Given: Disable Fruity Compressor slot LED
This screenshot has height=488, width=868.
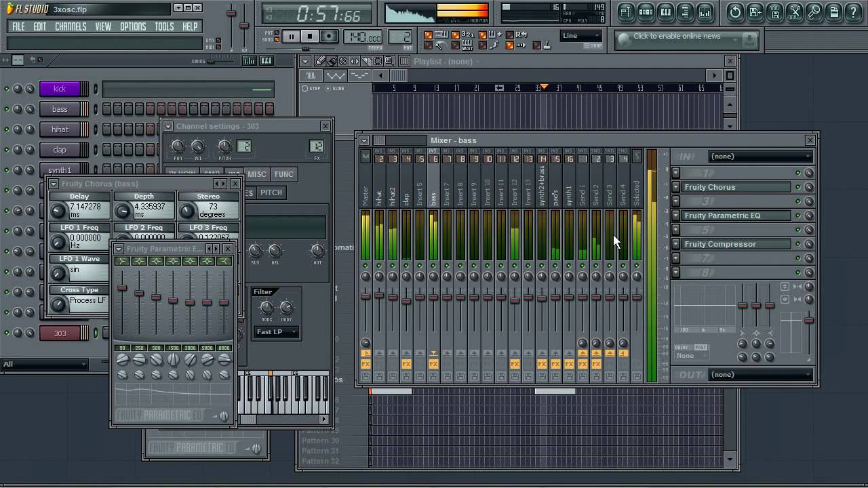Looking at the screenshot, I should pyautogui.click(x=798, y=244).
